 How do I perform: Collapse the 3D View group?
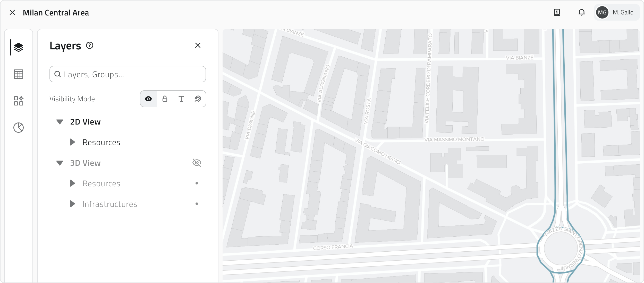coord(60,163)
